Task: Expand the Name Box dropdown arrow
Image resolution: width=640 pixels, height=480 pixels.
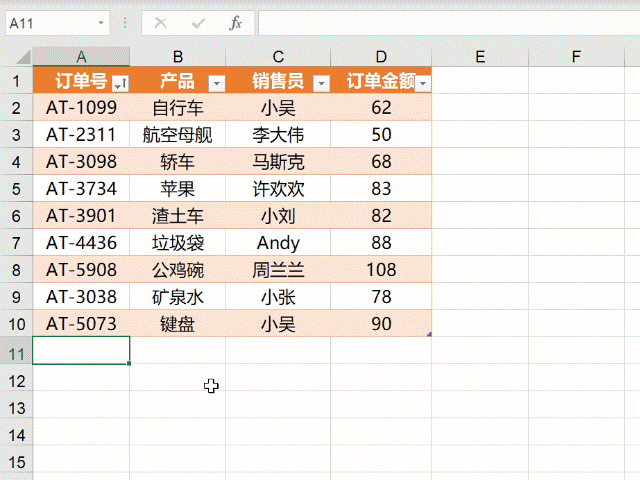Action: (100, 23)
